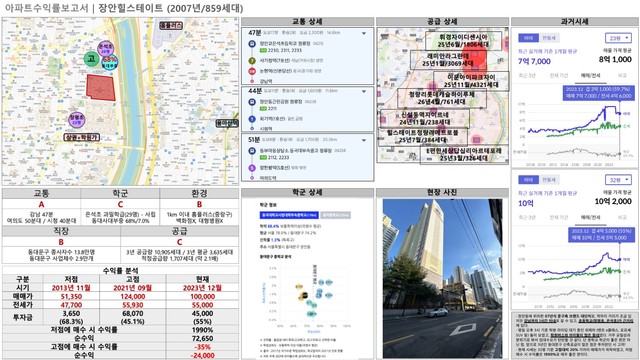Switch to 매매/전세 tab in the 32평 chart
The width and height of the screenshot is (640, 360).
pyautogui.click(x=591, y=217)
